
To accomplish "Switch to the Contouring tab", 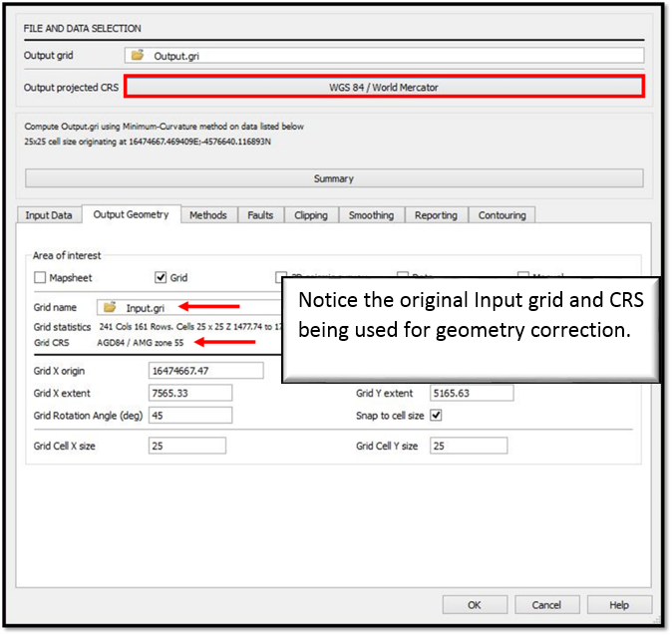I will [503, 215].
